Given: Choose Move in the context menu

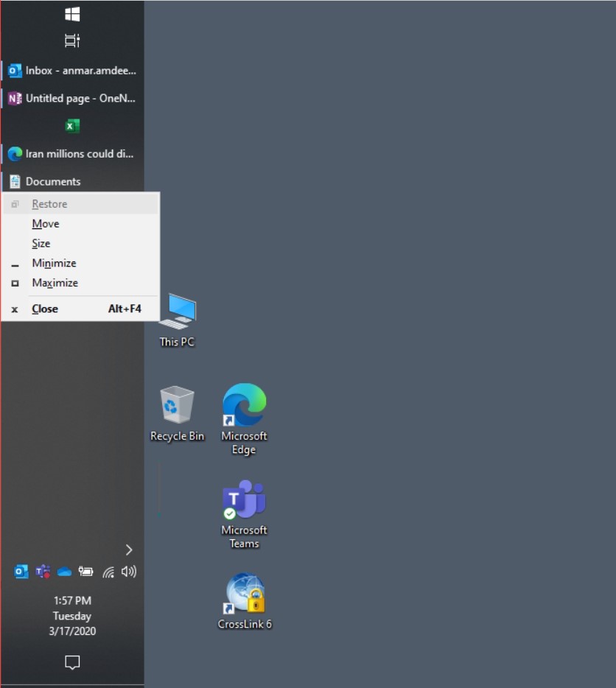Looking at the screenshot, I should [x=46, y=224].
